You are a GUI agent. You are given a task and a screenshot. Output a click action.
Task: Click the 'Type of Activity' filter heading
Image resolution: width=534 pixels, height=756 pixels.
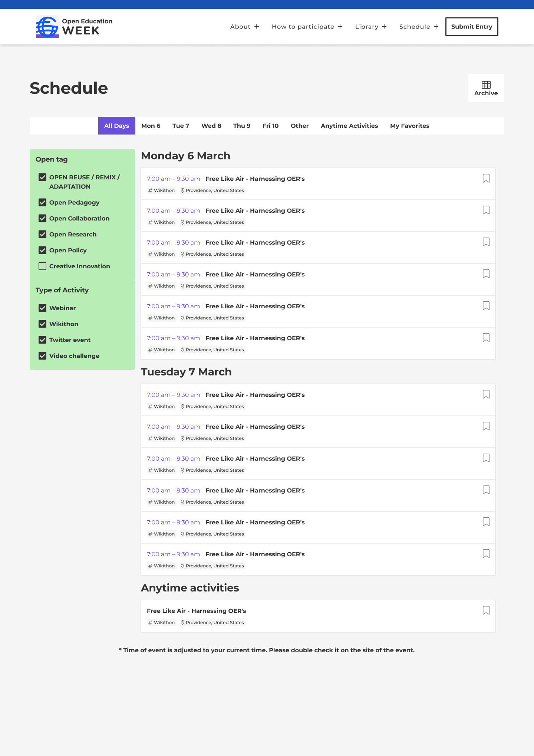click(62, 290)
